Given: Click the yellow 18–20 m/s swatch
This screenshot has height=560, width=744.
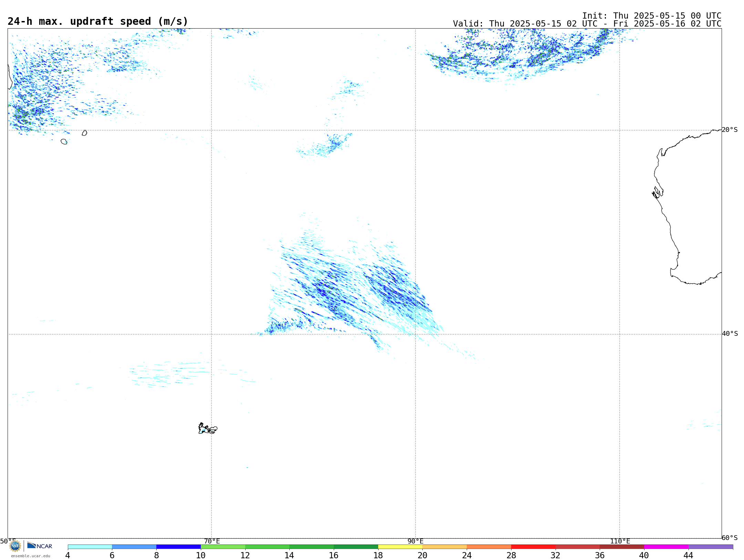Looking at the screenshot, I should pos(400,547).
